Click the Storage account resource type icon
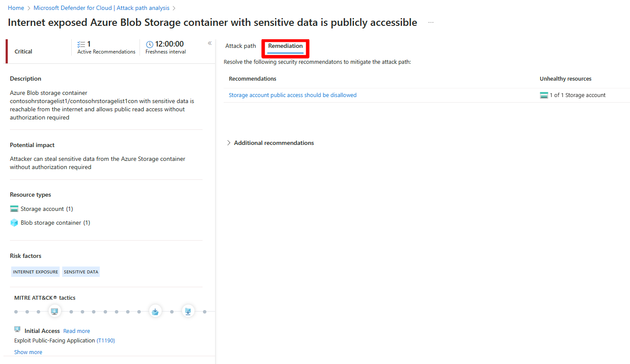Image resolution: width=630 pixels, height=364 pixels. 14,209
